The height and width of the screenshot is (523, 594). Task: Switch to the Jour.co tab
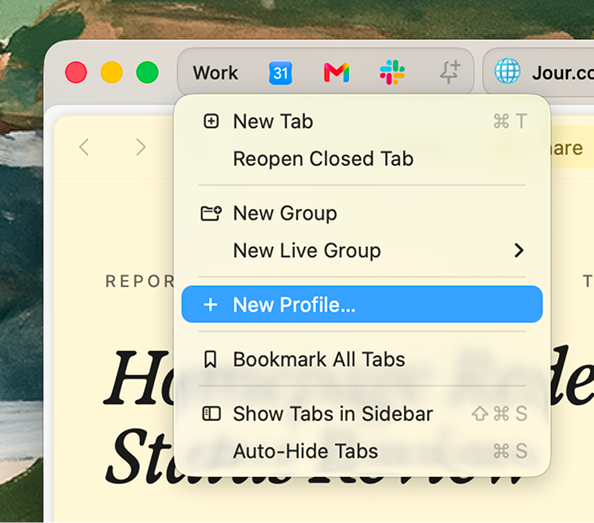539,72
